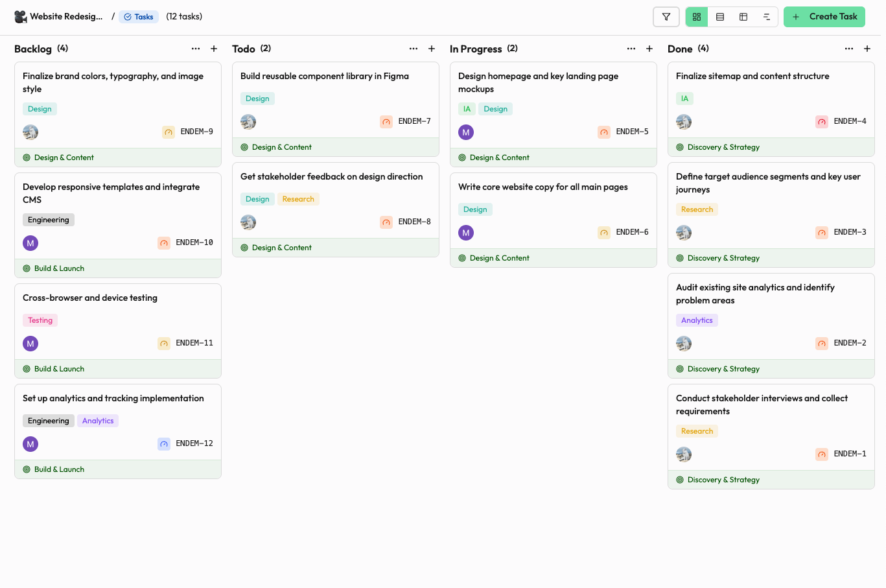Click priority icon on ENDEM-10 card
The width and height of the screenshot is (886, 588).
point(164,243)
